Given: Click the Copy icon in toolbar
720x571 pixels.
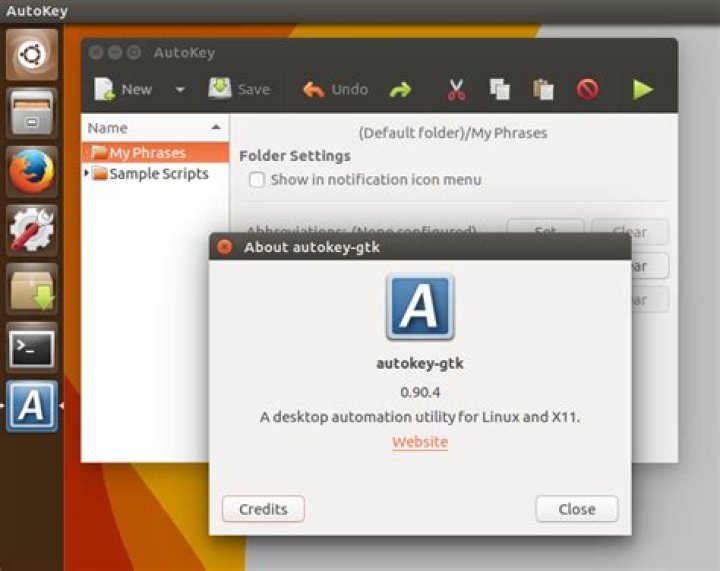Looking at the screenshot, I should 500,89.
